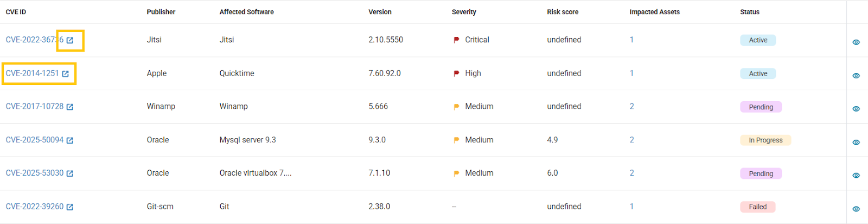Viewport: 868px width, 224px height.
Task: Click external link icon for CVE-2022-39260
Action: click(69, 207)
